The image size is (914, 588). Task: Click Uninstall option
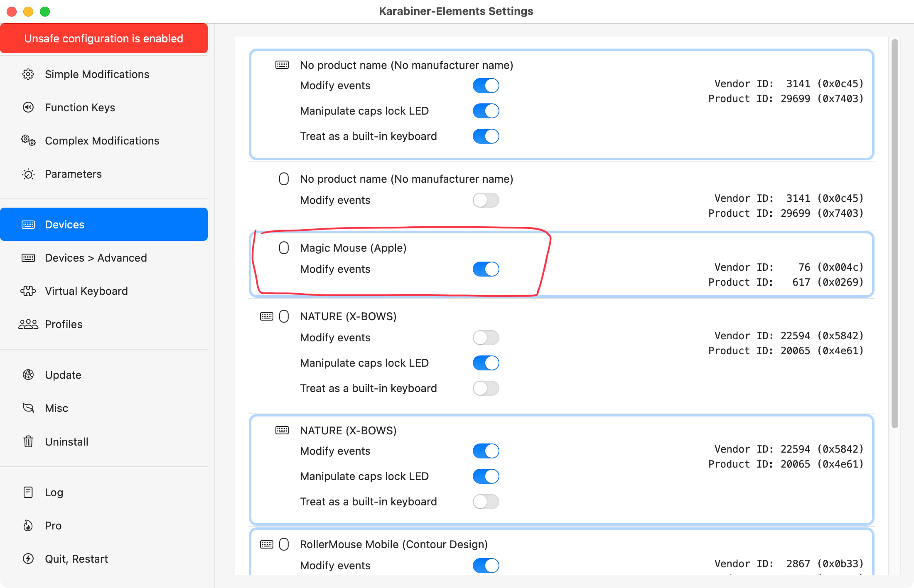tap(66, 441)
